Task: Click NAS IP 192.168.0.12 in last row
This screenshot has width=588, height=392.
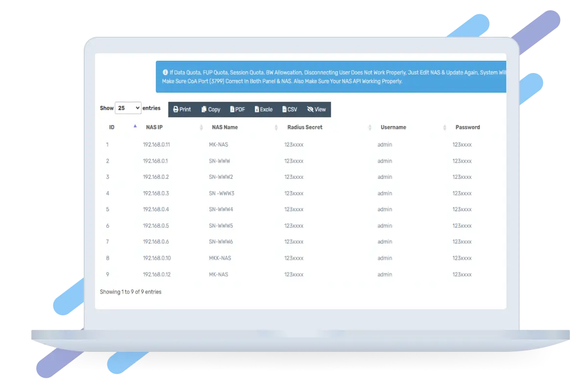Action: 157,274
